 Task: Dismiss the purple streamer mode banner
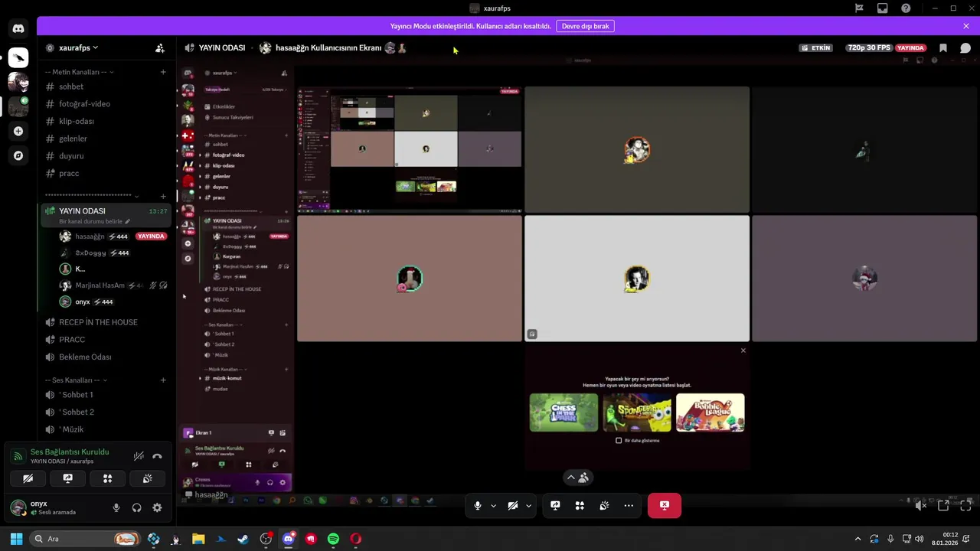coord(966,26)
